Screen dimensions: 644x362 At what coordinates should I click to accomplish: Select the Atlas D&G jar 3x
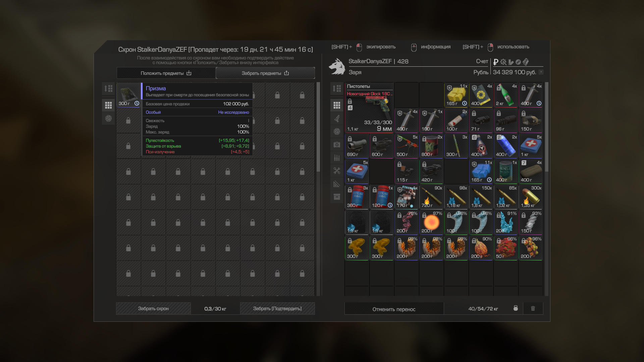click(357, 197)
